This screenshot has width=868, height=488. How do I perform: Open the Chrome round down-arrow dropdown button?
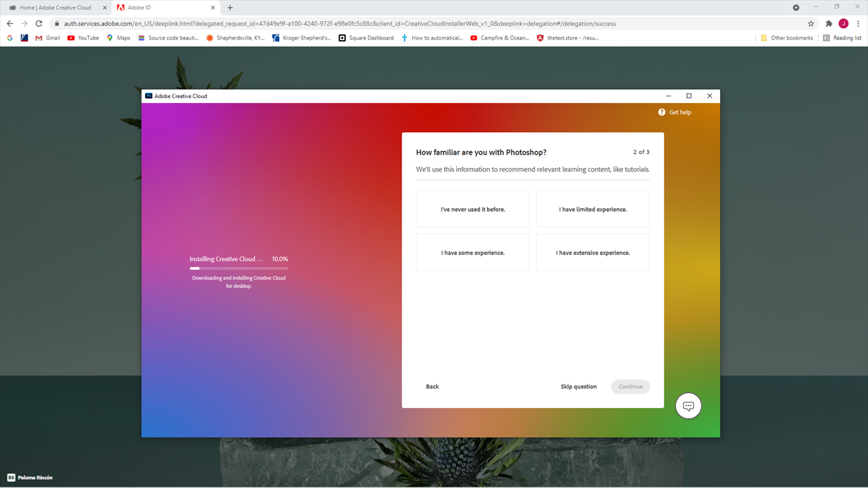click(796, 7)
